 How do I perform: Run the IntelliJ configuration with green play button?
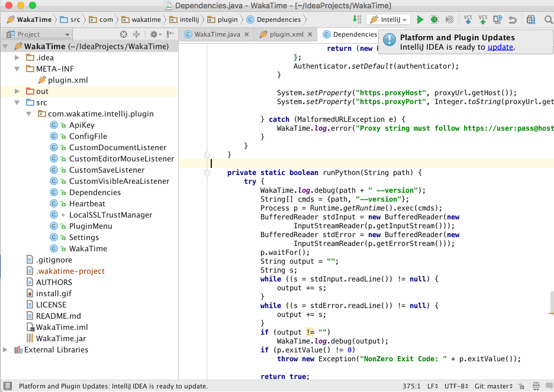coord(420,20)
